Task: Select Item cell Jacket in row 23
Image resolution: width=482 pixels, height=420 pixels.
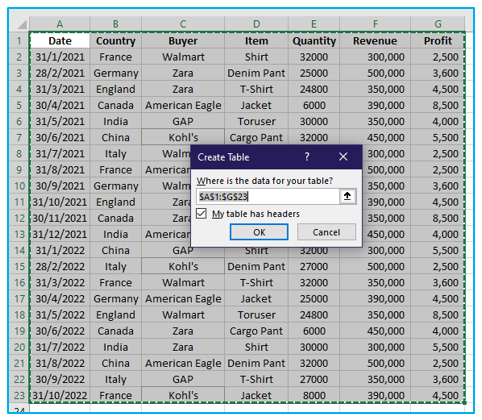Action: 256,395
